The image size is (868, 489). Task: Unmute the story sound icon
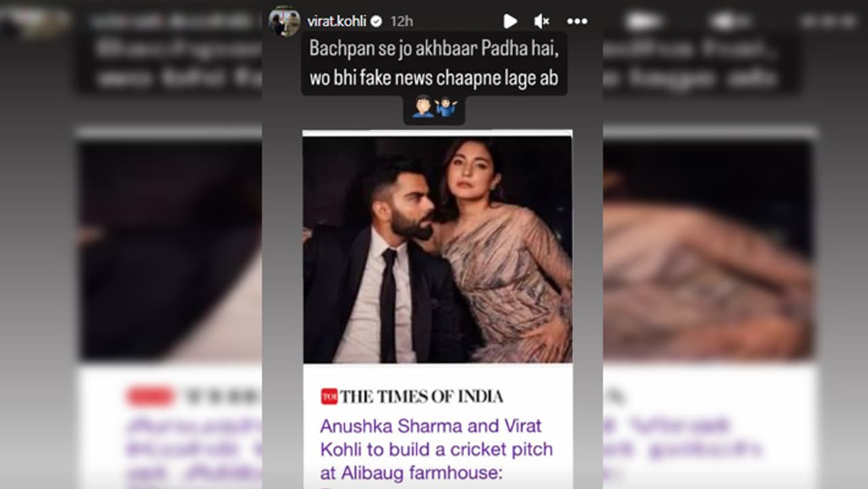coord(541,22)
